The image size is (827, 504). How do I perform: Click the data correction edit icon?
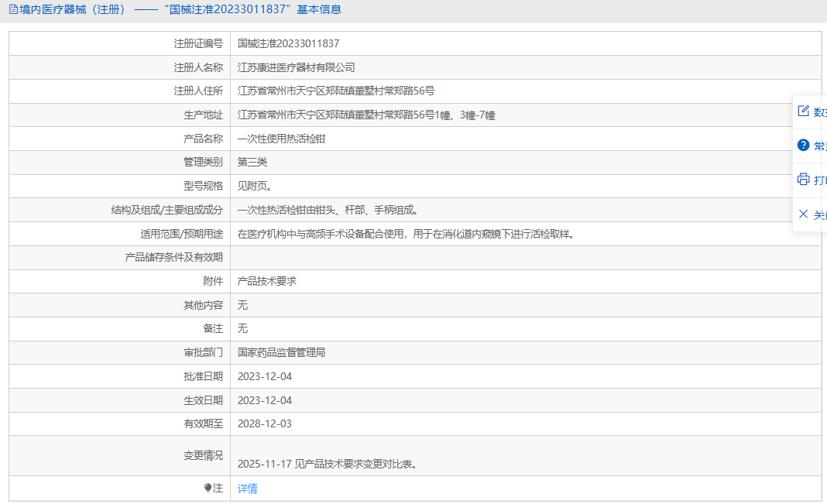803,111
